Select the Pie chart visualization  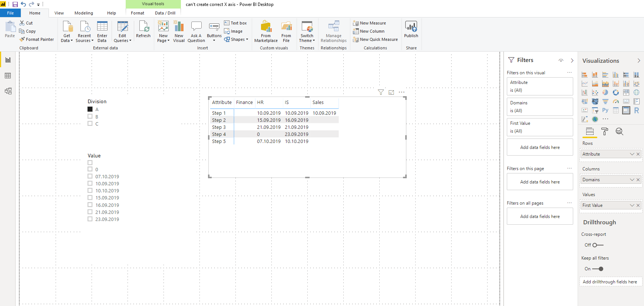click(605, 92)
